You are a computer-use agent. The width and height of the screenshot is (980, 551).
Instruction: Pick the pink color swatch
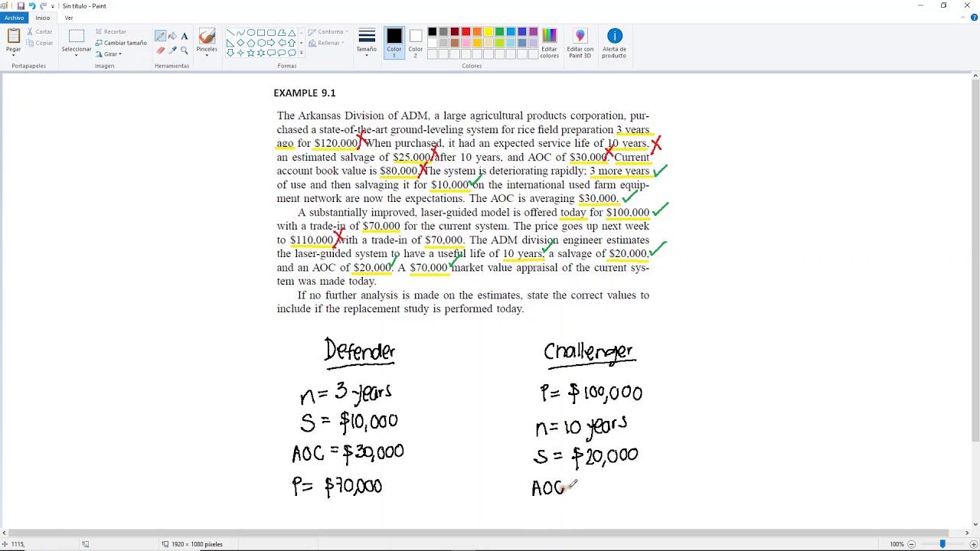point(465,43)
